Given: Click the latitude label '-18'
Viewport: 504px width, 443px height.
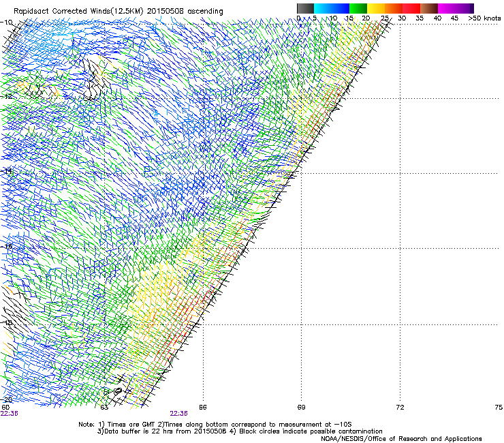Looking at the screenshot, I should (6, 322).
